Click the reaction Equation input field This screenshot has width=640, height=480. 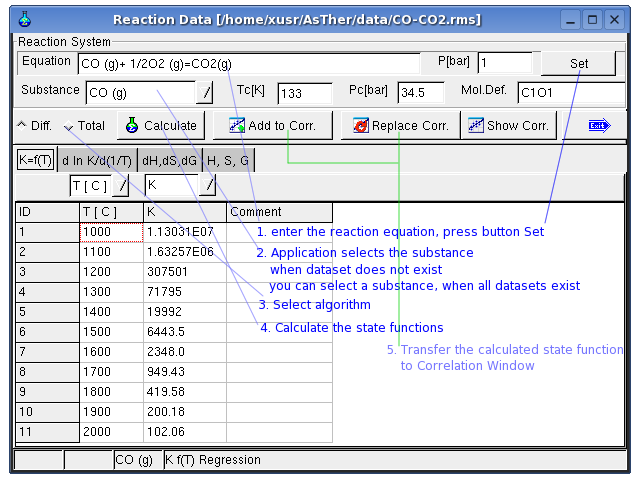(248, 63)
